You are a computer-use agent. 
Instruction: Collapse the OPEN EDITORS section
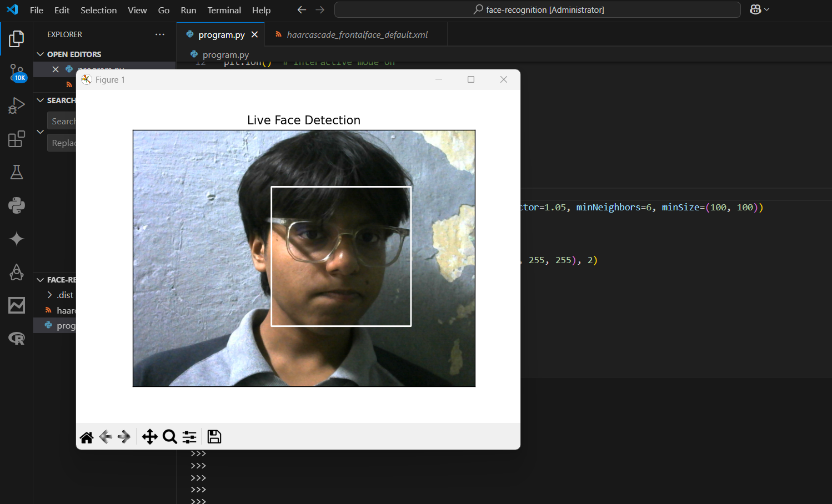[40, 54]
